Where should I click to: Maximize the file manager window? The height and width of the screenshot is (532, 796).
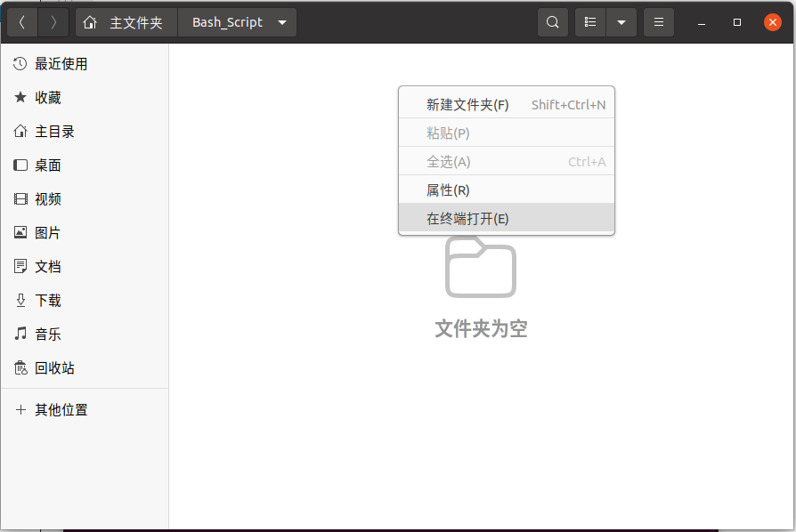coord(737,22)
